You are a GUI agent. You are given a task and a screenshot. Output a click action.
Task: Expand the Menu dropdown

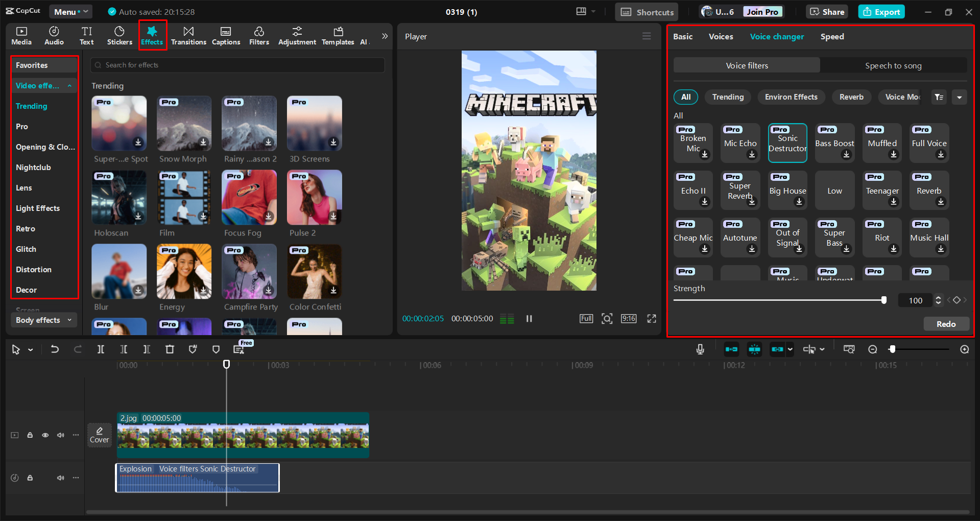click(x=70, y=11)
